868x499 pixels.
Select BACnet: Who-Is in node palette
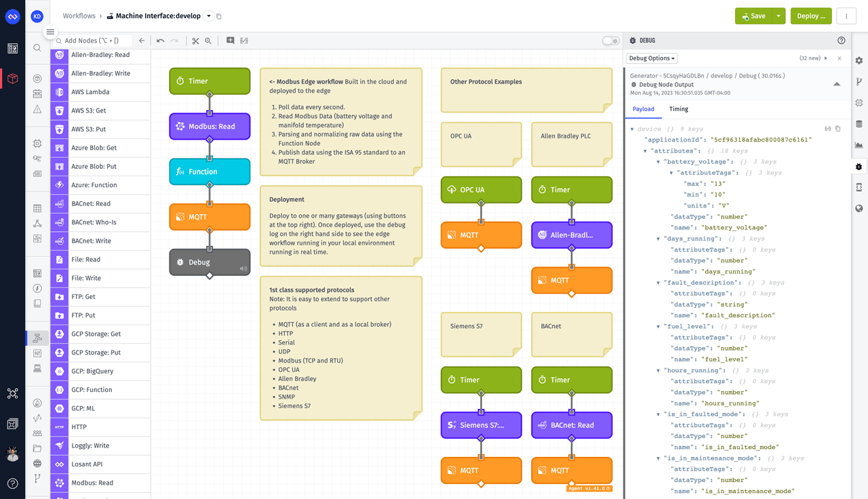100,222
